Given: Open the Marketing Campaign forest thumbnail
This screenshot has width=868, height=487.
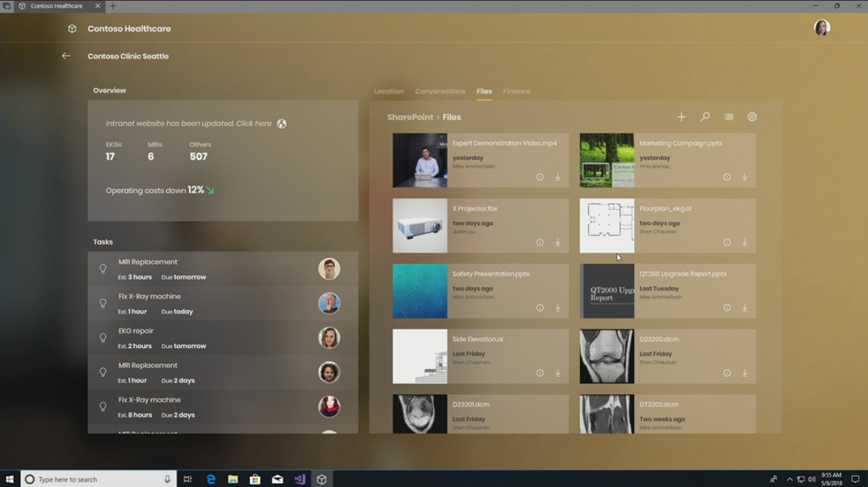Looking at the screenshot, I should click(x=607, y=160).
